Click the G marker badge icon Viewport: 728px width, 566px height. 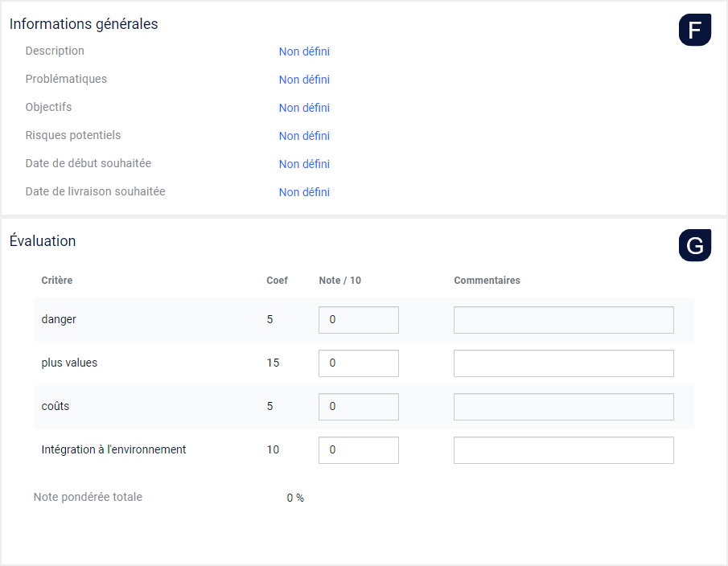694,245
